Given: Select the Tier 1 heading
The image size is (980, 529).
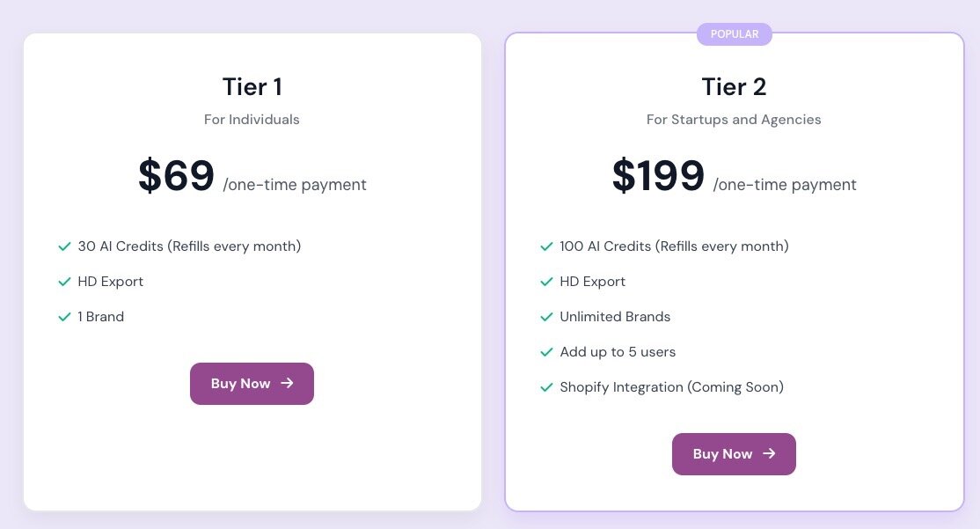Looking at the screenshot, I should click(x=252, y=87).
